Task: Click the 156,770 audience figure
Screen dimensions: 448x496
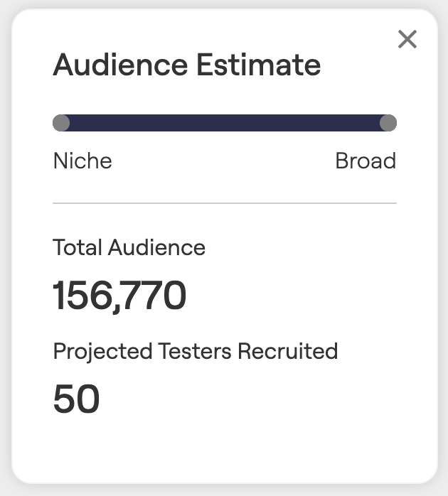Action: coord(119,296)
